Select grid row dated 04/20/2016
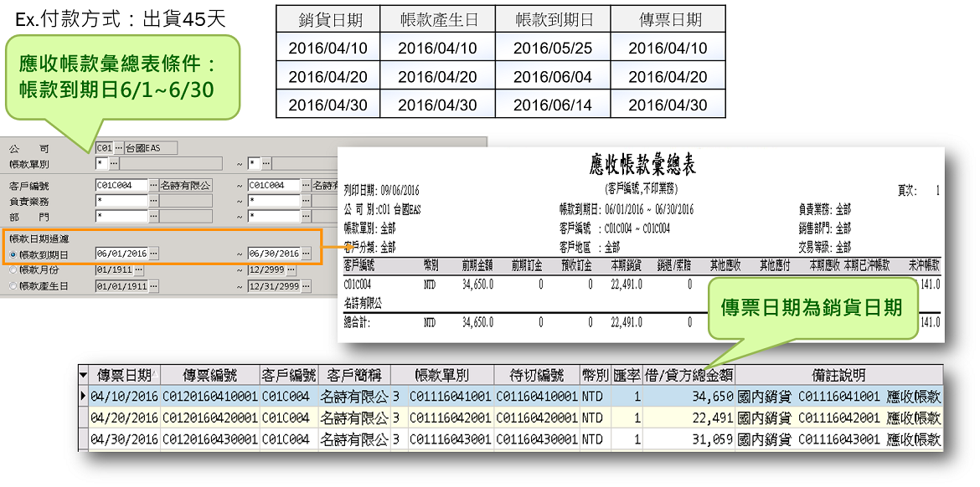The width and height of the screenshot is (980, 487). point(511,417)
